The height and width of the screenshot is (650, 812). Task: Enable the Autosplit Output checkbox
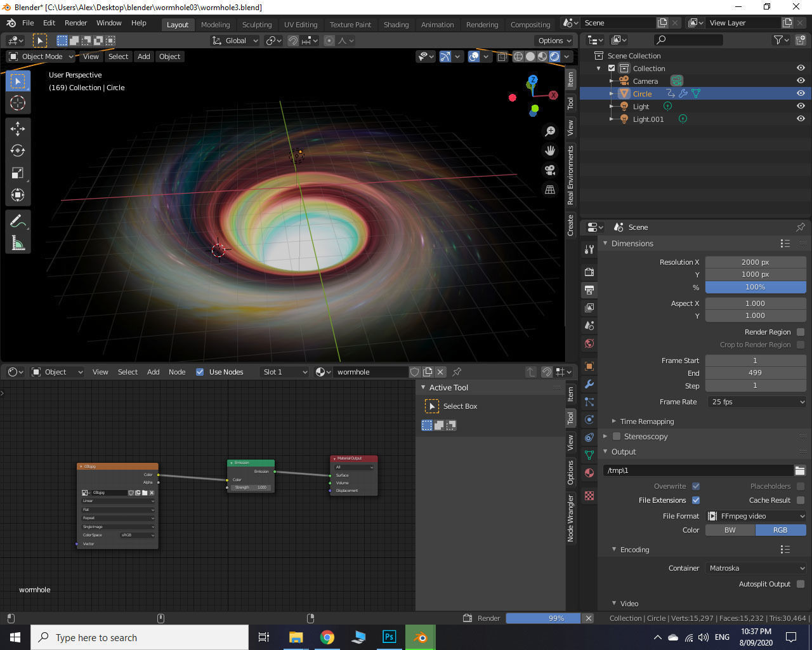click(801, 584)
